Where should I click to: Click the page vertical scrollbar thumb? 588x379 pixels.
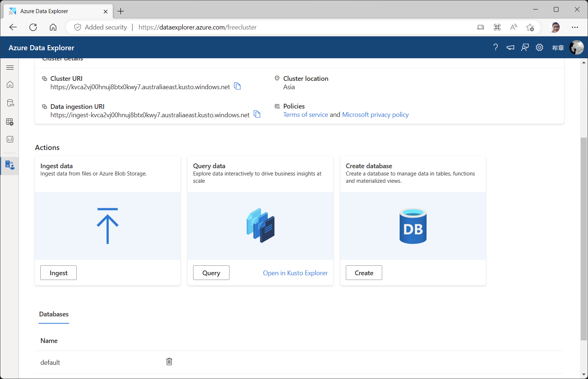pyautogui.click(x=584, y=239)
